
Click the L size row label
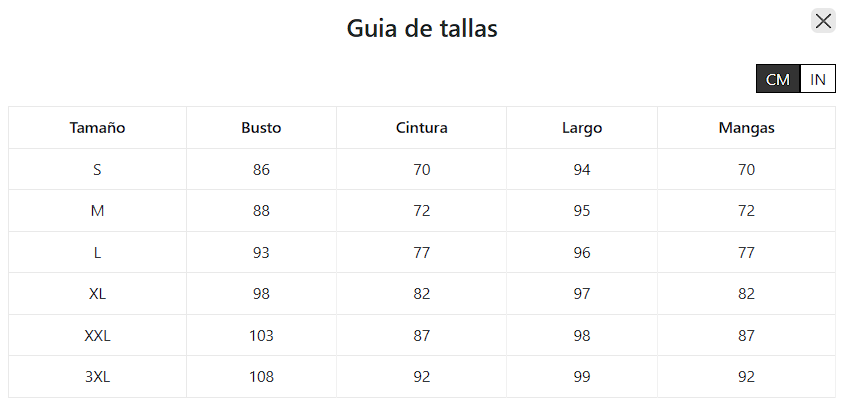pos(97,253)
